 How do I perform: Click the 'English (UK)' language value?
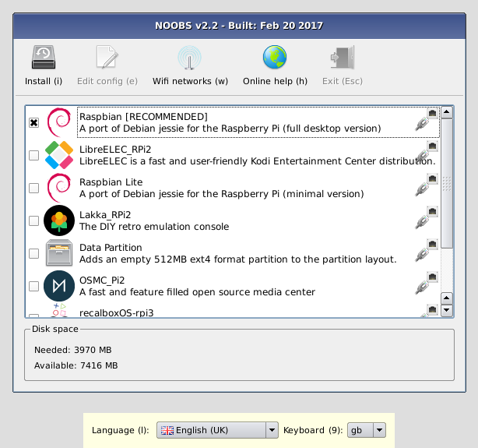click(x=202, y=430)
